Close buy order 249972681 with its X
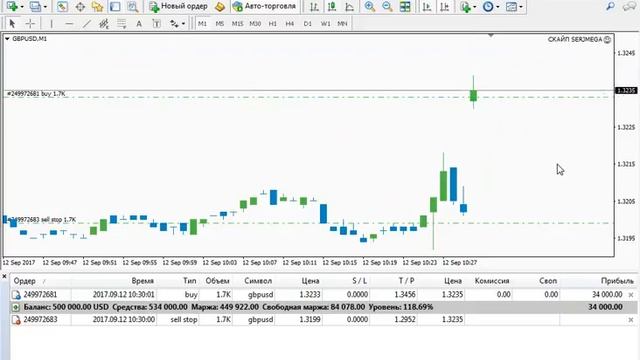 631,295
